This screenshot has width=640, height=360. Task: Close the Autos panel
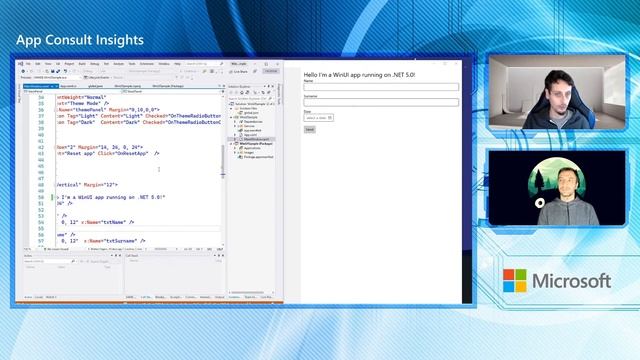point(120,256)
